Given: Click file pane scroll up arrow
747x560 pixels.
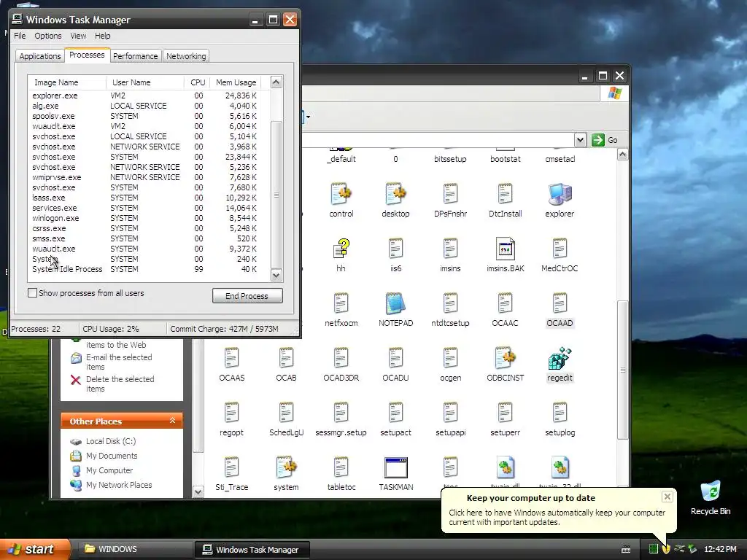Looking at the screenshot, I should (x=622, y=155).
